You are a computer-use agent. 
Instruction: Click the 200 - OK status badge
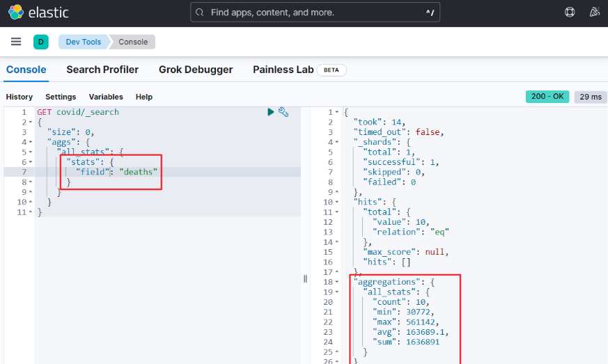547,97
